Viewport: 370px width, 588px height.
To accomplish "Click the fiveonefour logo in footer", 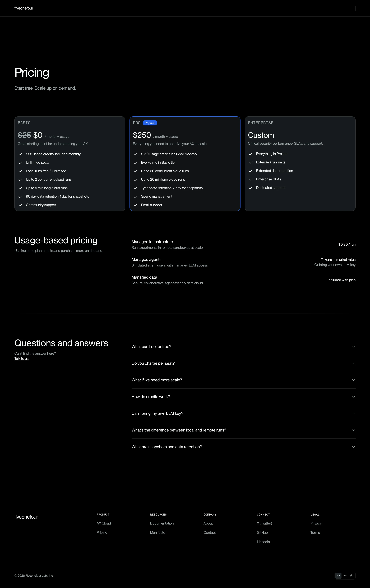I will (26, 517).
